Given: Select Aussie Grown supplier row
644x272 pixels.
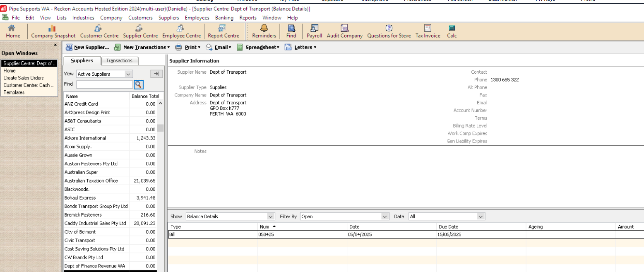Looking at the screenshot, I should (110, 155).
